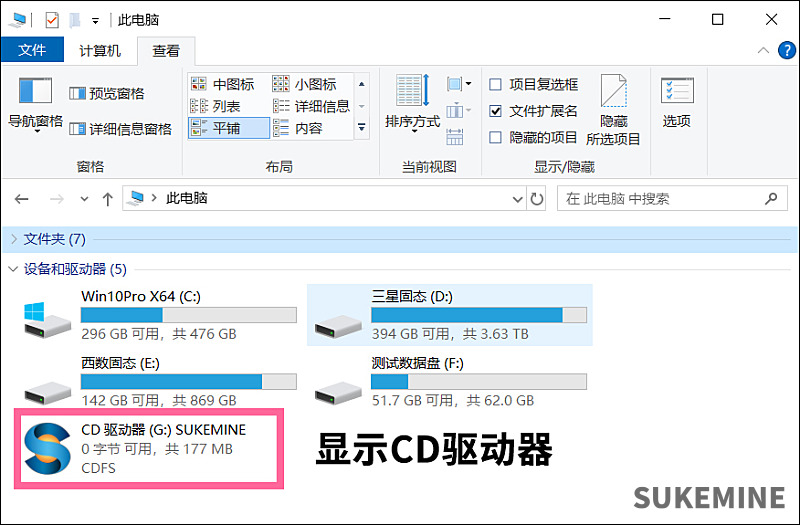Click text 0 字节 可用，共 177 MB
This screenshot has height=525, width=800.
coord(157,449)
